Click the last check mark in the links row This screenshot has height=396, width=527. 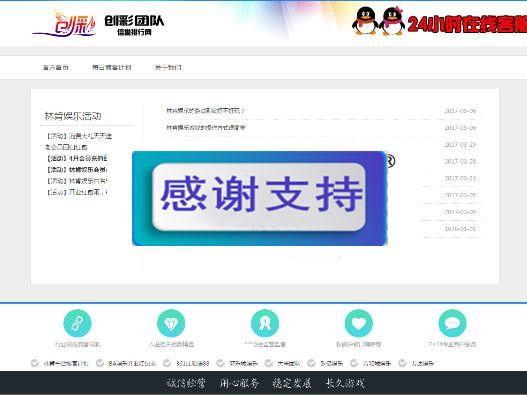coord(402,363)
